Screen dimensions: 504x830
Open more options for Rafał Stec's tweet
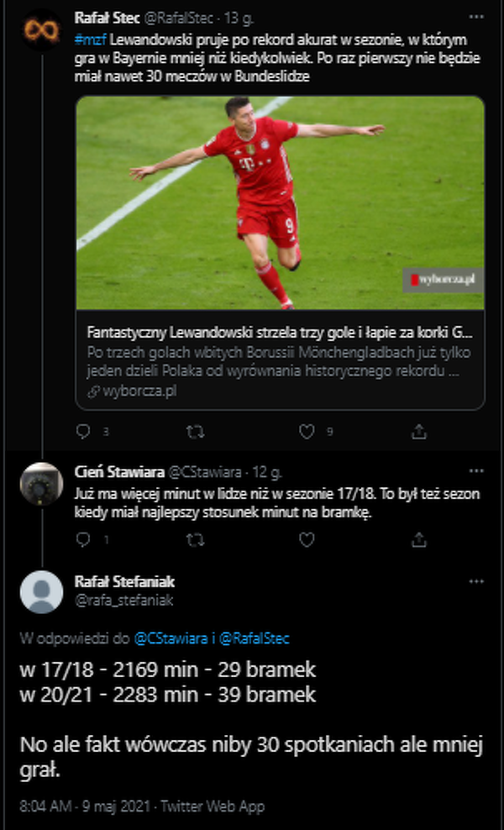(476, 18)
